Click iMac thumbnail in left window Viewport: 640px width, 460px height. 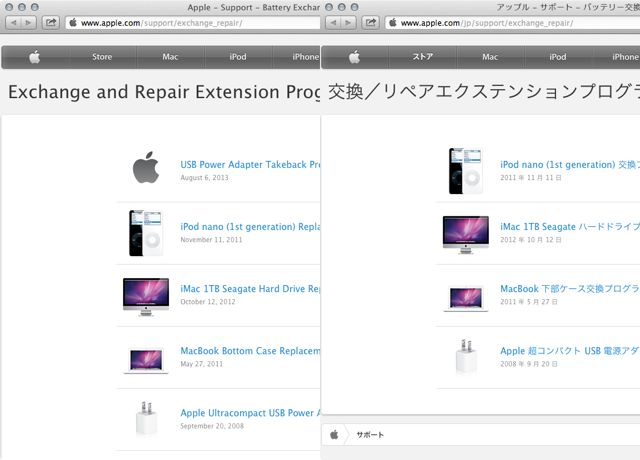pos(146,297)
